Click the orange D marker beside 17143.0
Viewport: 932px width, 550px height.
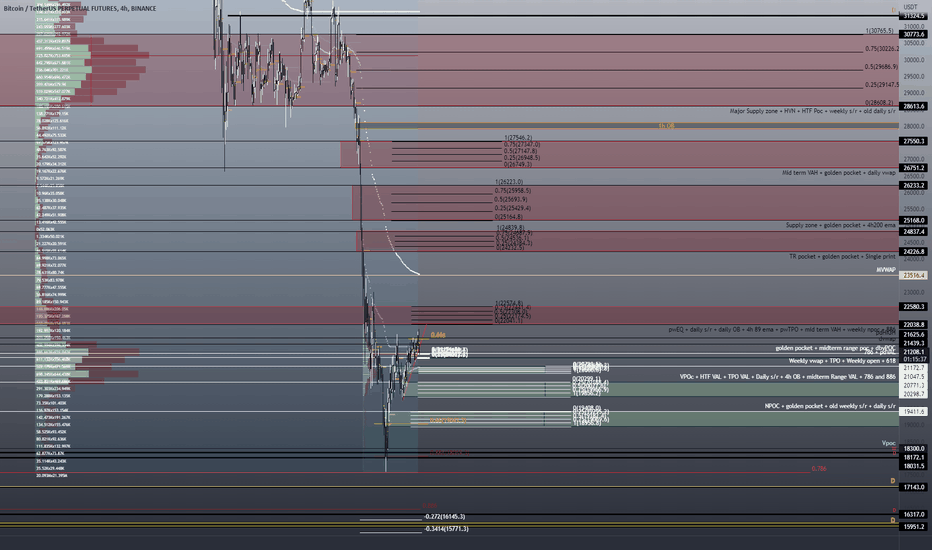click(x=893, y=481)
